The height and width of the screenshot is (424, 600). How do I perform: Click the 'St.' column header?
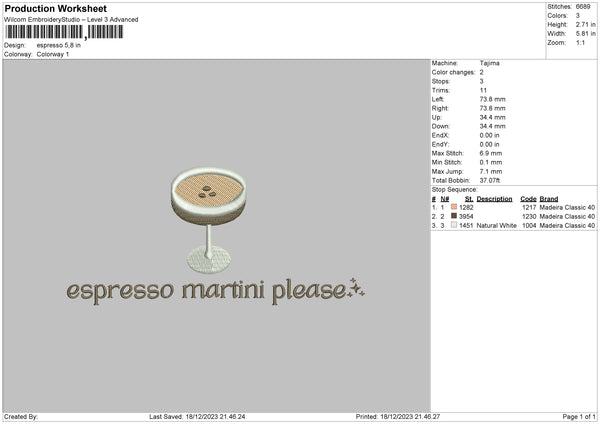pos(469,199)
